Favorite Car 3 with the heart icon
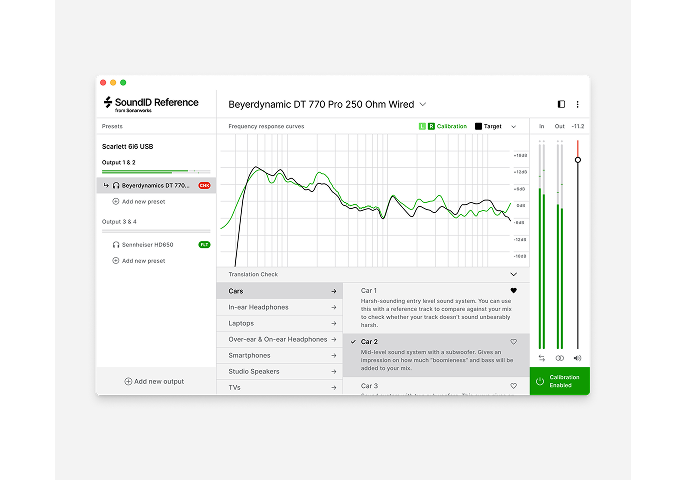The height and width of the screenshot is (480, 686). click(514, 386)
